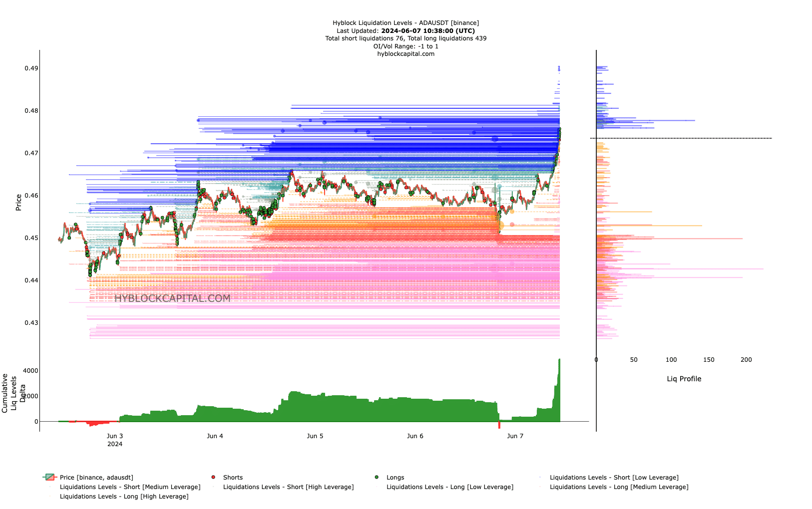
Task: Toggle the Longs legend entry
Action: point(390,478)
